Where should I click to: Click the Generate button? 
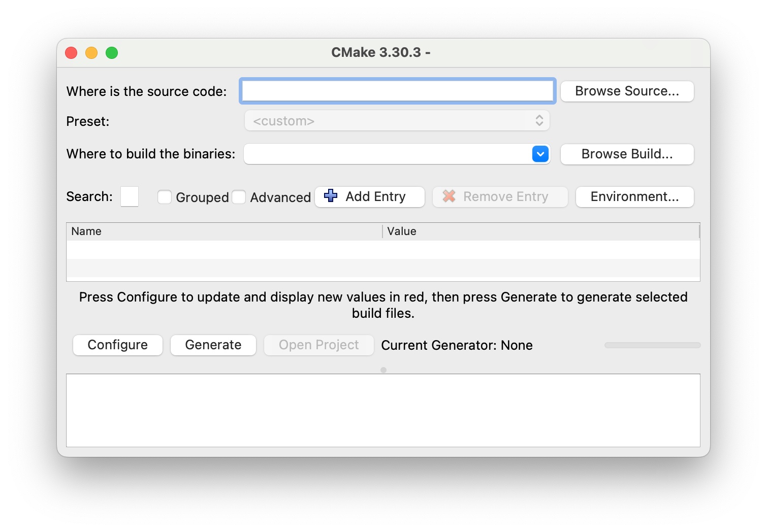tap(213, 345)
